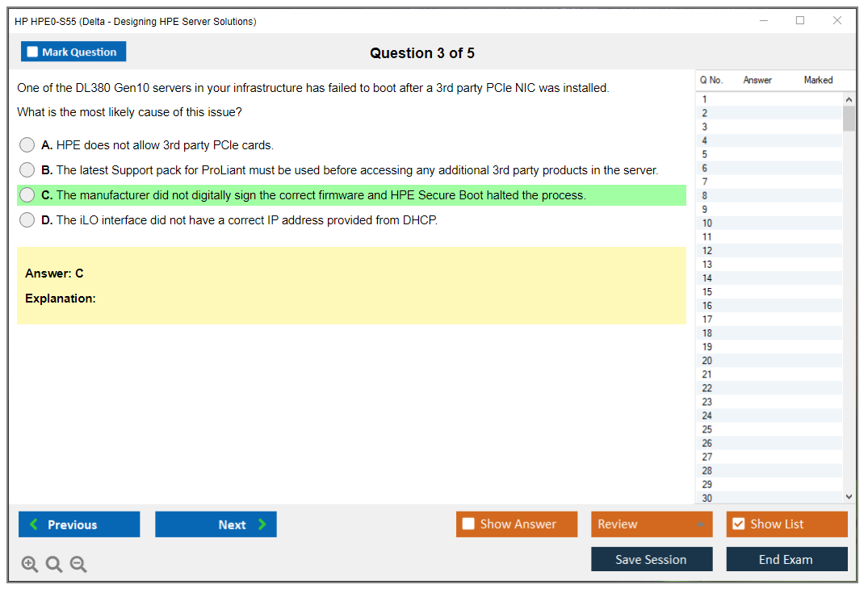Image resolution: width=868 pixels, height=593 pixels.
Task: Select the plain magnifier search icon
Action: pos(53,564)
